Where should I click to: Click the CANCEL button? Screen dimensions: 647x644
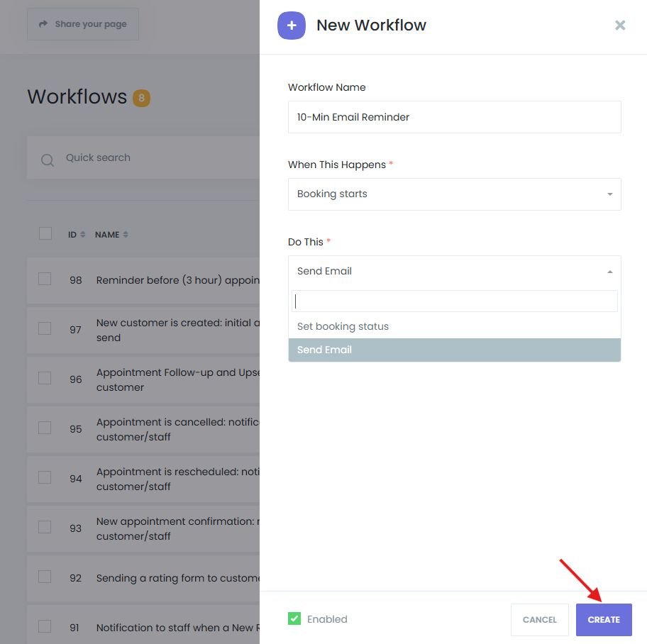(x=539, y=619)
